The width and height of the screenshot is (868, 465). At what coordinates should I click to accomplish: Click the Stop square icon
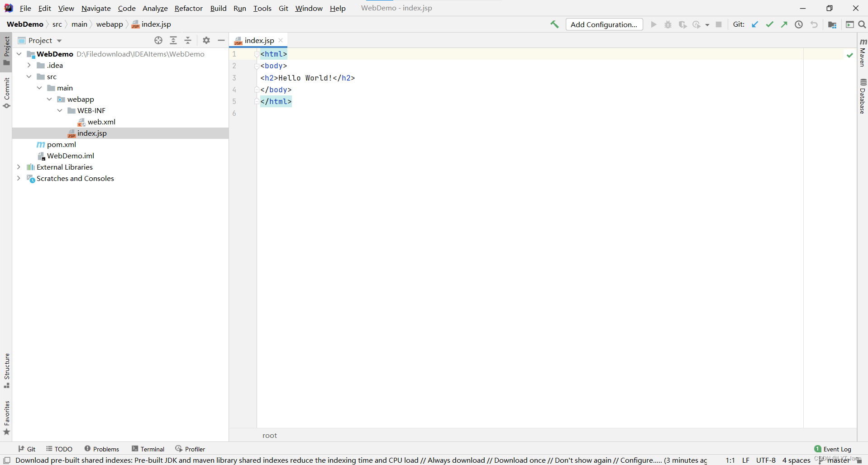tap(719, 24)
